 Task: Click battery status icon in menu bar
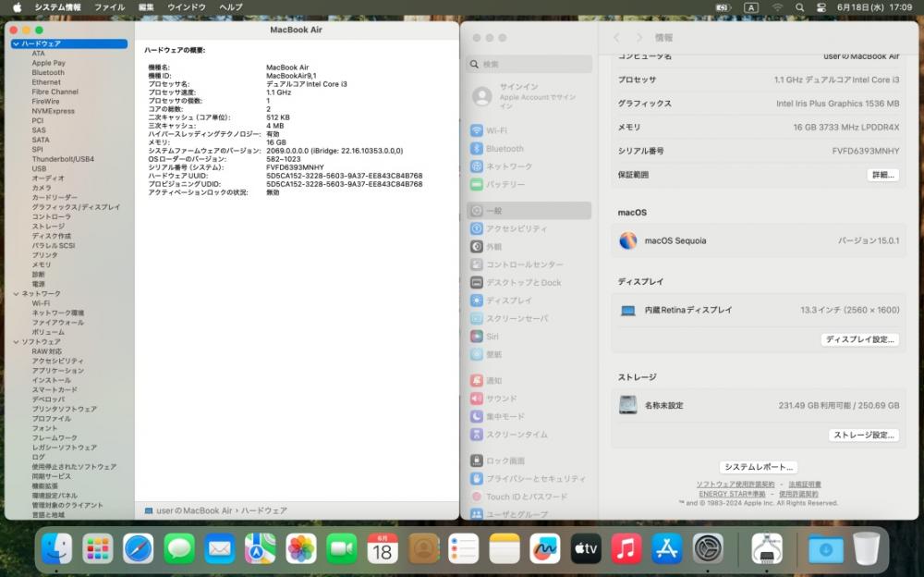(723, 7)
